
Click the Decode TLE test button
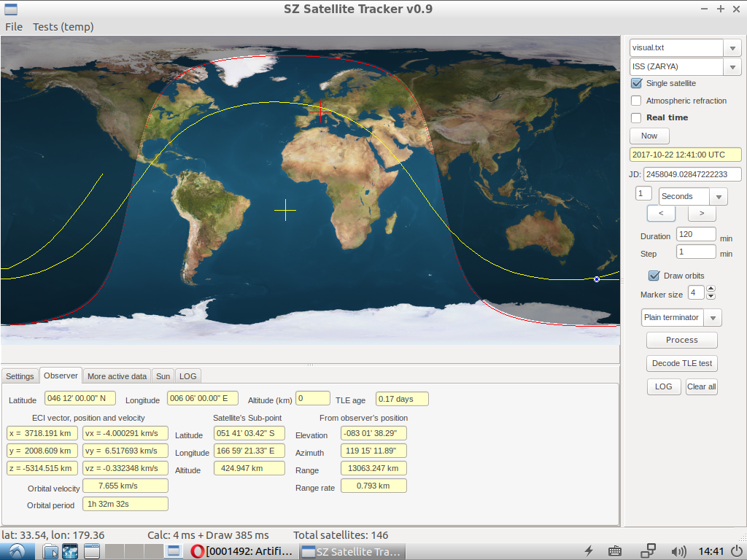pyautogui.click(x=682, y=363)
